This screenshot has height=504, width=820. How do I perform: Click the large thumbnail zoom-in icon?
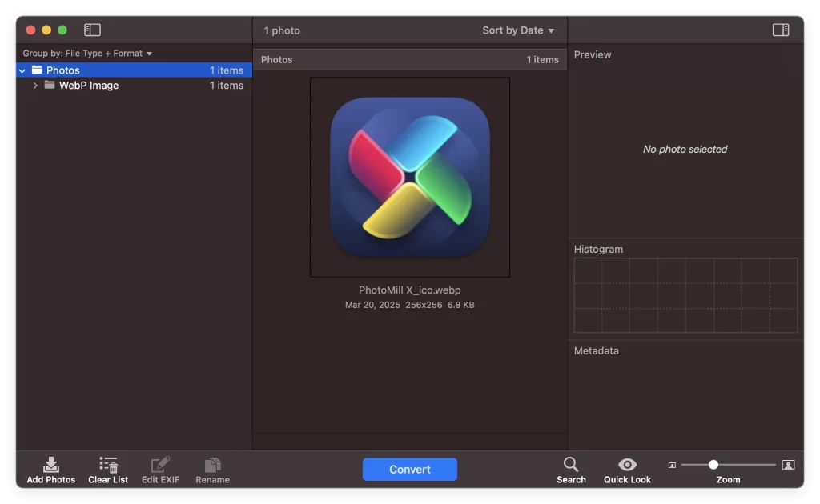pos(788,465)
